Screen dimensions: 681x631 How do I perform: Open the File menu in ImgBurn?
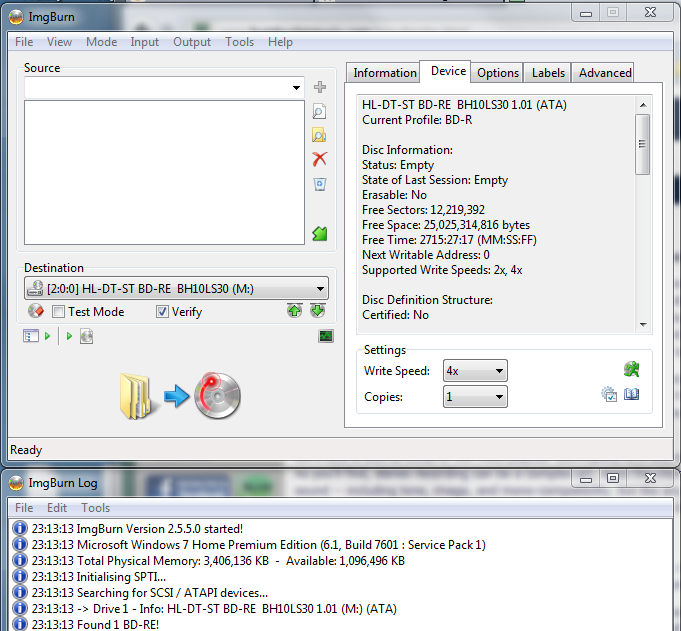pyautogui.click(x=24, y=42)
